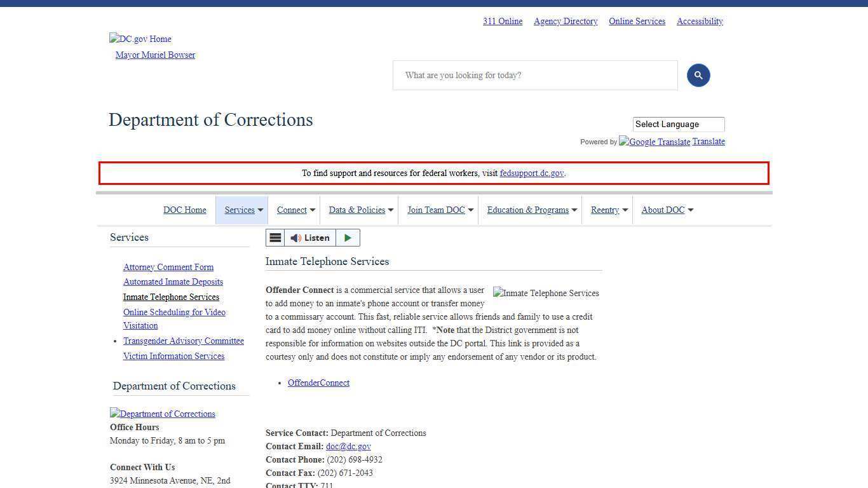
Task: Open the ReadSpeaker hamburger menu icon
Action: (275, 238)
